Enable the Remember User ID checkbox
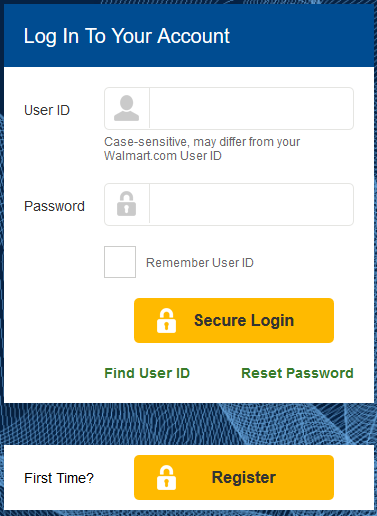Viewport: 377px width, 516px height. click(120, 262)
